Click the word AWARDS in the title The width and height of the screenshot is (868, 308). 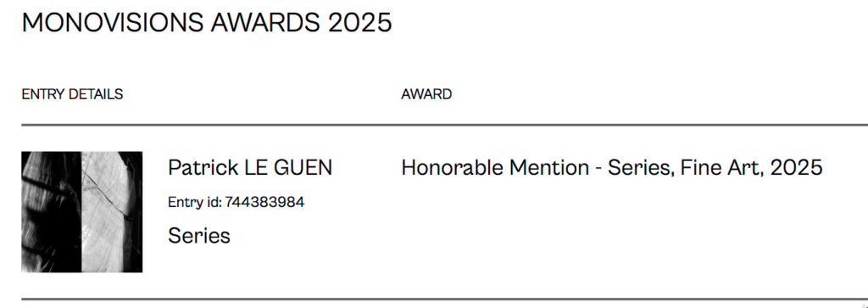(266, 23)
